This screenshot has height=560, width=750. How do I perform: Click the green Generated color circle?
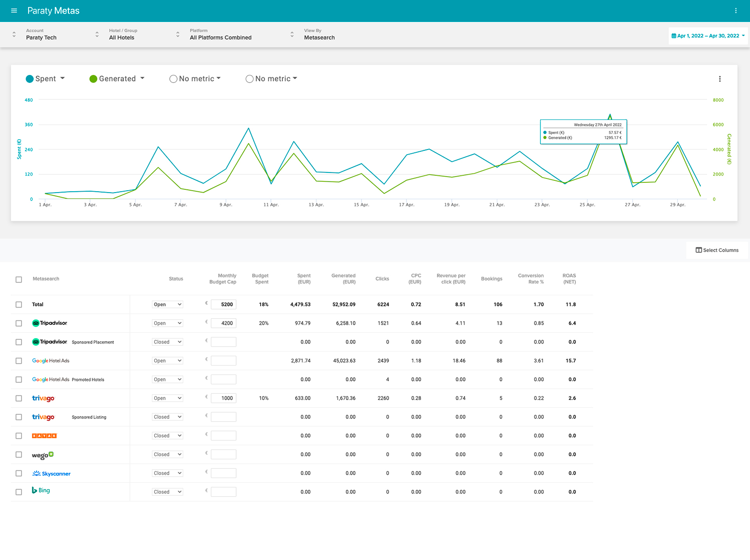[93, 79]
